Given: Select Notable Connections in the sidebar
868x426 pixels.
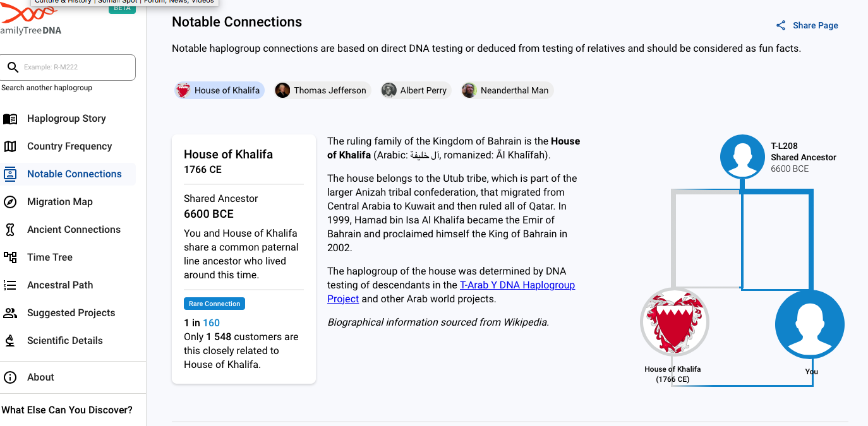Looking at the screenshot, I should coord(75,174).
